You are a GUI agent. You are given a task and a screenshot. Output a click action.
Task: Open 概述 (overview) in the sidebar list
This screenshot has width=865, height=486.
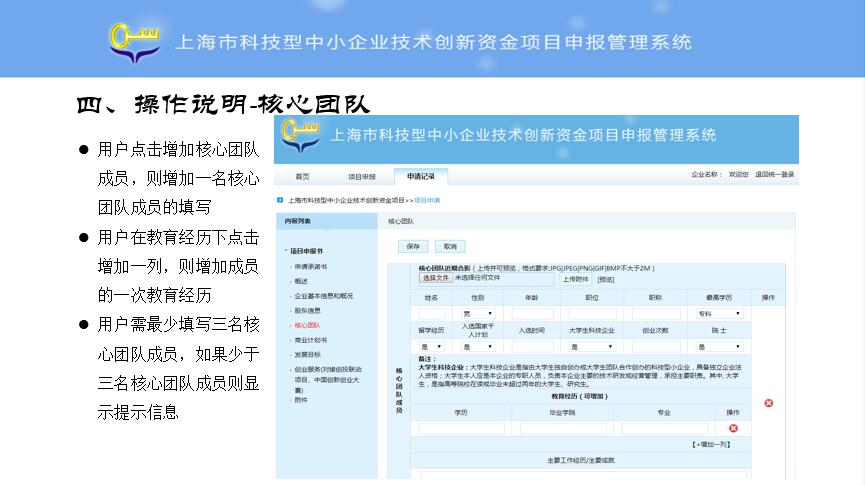tap(301, 281)
